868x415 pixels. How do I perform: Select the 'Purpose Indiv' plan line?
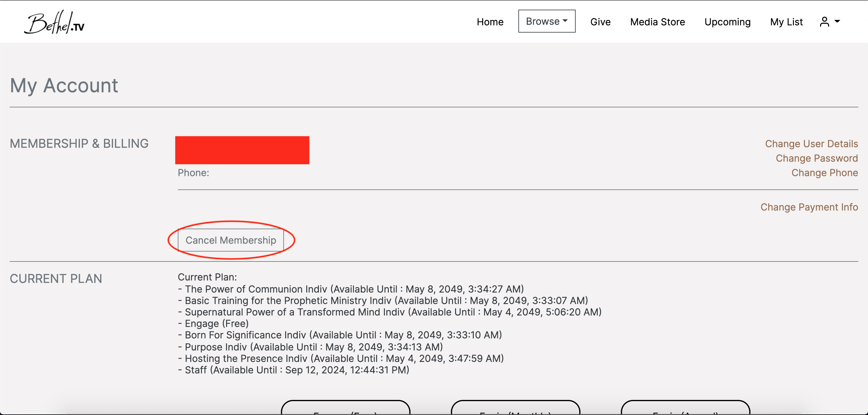310,347
